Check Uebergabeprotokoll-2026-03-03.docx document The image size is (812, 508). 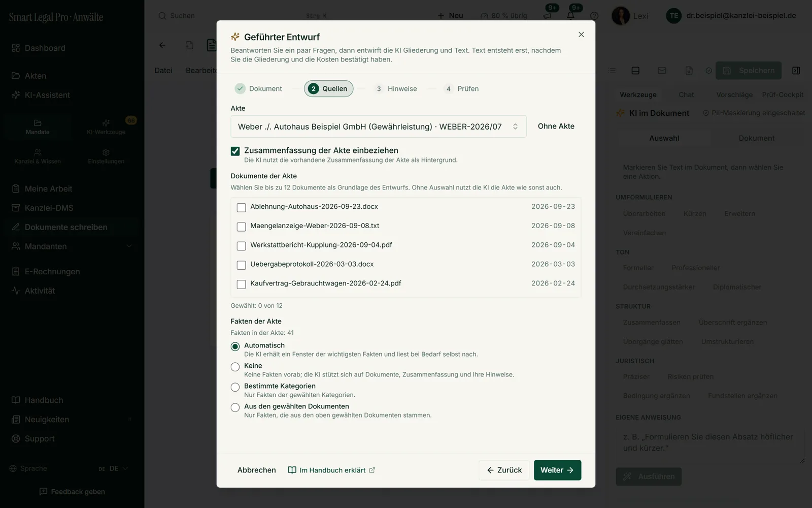[x=241, y=265]
